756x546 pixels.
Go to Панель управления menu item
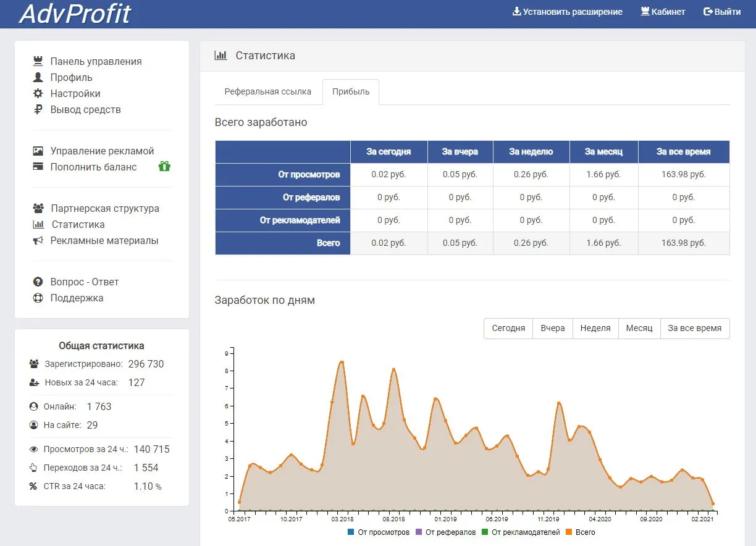pos(88,61)
